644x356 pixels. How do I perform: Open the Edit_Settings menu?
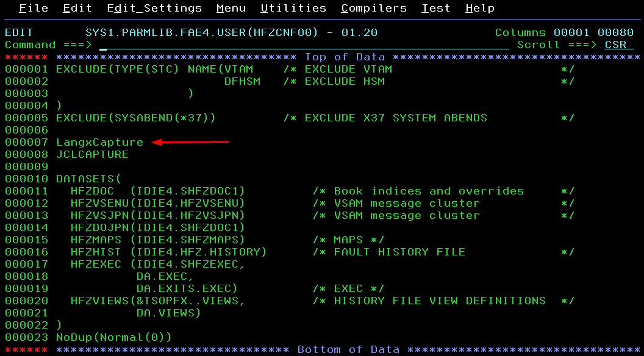[x=154, y=9]
